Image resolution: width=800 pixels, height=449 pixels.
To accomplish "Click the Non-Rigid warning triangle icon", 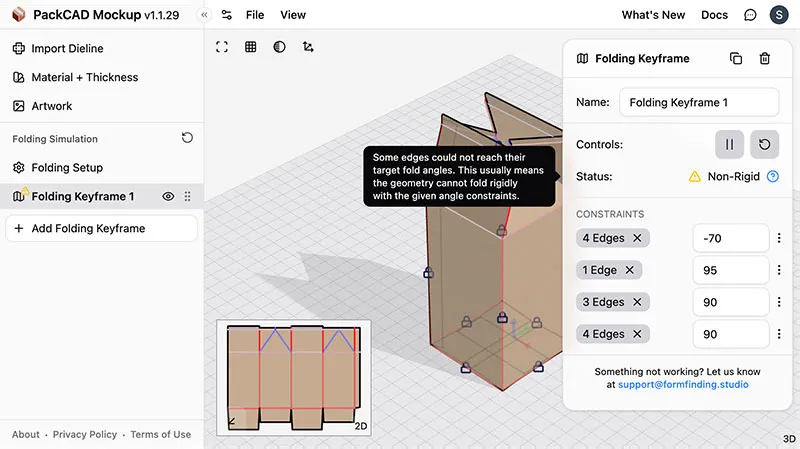I will click(694, 177).
